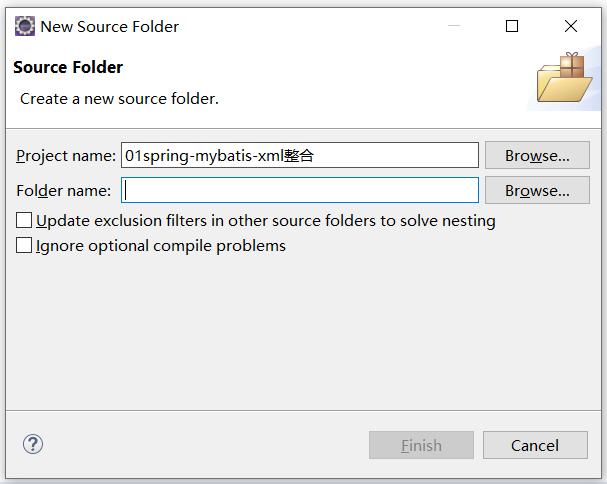Open help via the question mark icon

click(x=33, y=445)
